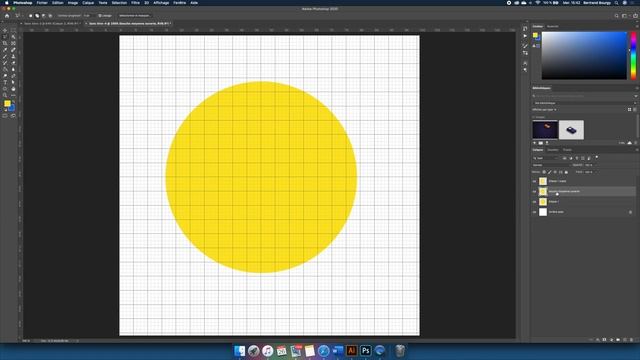This screenshot has height=360, width=640.
Task: Select the Path Selection arrow tool
Action: point(13,82)
